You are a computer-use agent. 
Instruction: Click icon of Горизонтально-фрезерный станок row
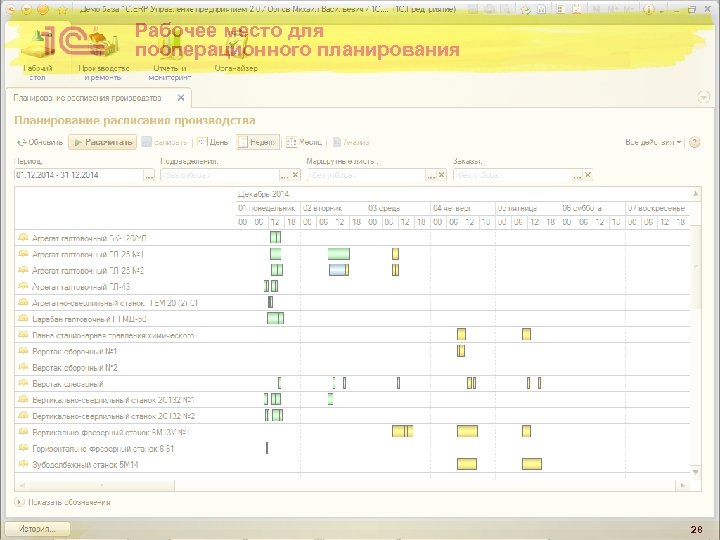[x=23, y=448]
